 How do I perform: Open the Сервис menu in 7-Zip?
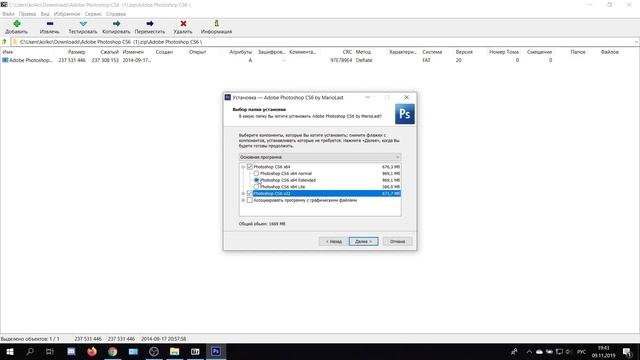[93, 14]
